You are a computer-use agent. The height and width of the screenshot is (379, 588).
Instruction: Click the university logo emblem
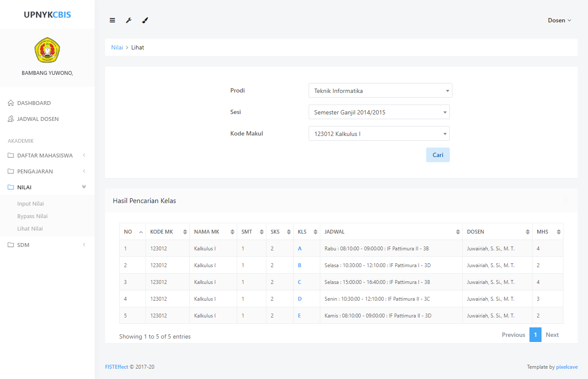pos(47,50)
